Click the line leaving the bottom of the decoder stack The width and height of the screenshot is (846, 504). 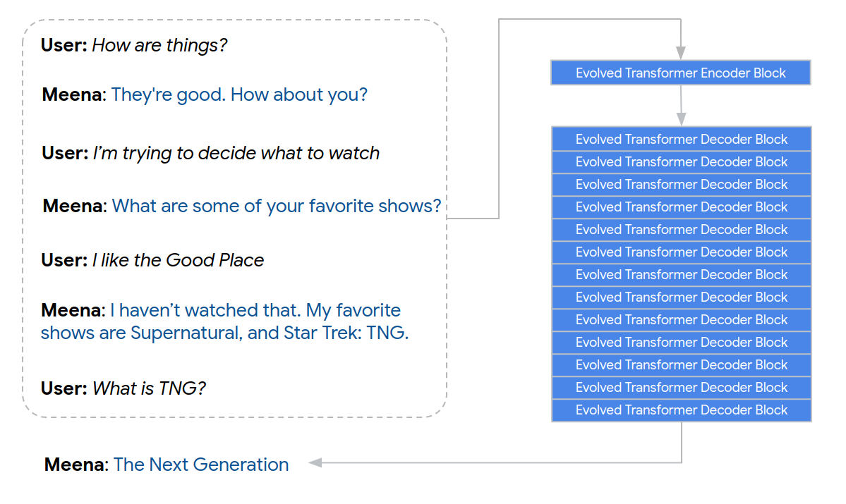682,441
